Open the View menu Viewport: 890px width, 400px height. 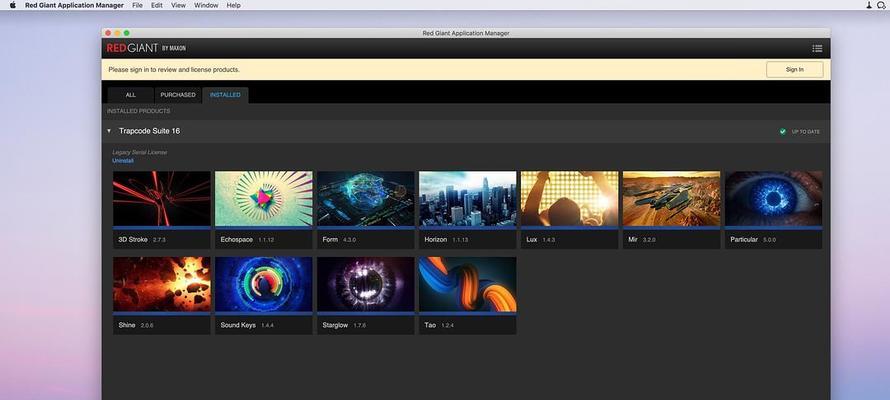click(178, 5)
